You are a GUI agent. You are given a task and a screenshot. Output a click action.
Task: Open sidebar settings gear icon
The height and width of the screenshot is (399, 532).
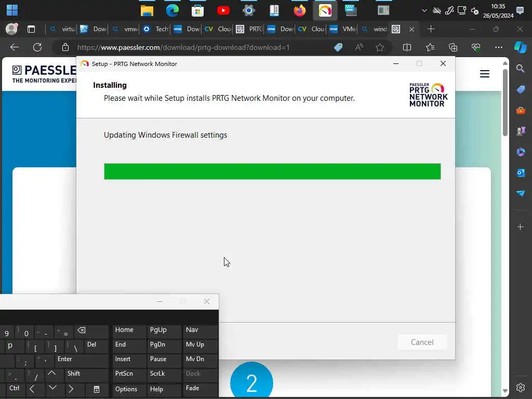pyautogui.click(x=521, y=388)
